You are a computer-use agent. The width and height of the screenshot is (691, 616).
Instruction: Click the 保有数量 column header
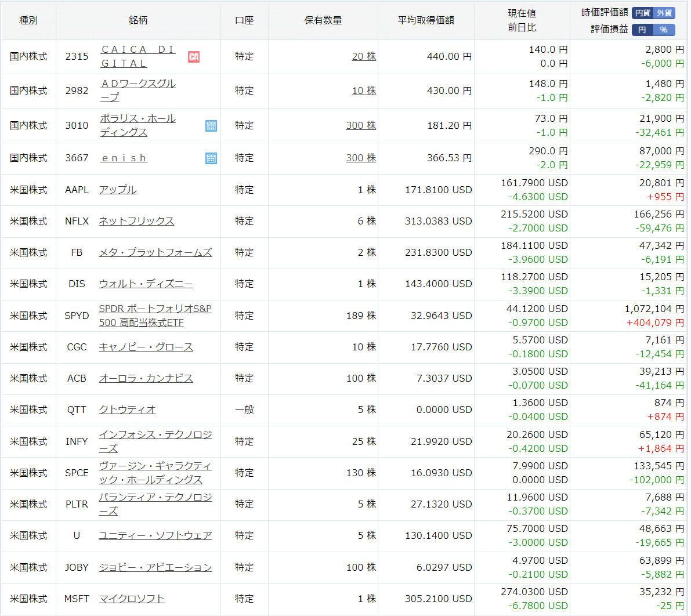pos(323,20)
